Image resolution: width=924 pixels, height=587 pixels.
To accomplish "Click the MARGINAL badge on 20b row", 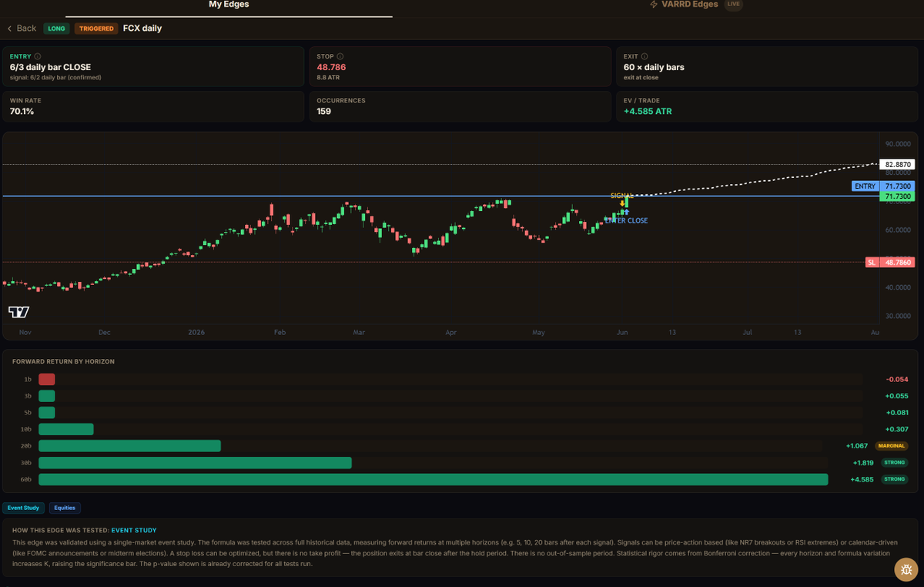I will click(892, 446).
